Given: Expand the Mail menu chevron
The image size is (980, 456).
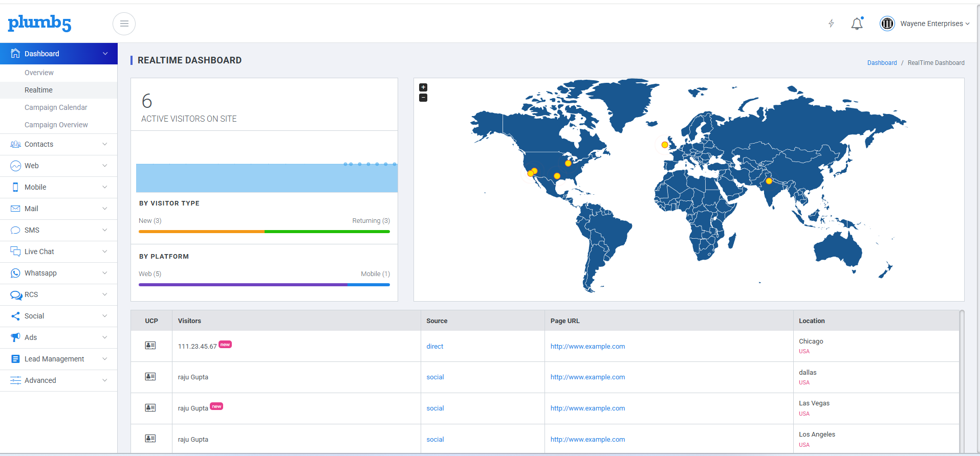Looking at the screenshot, I should click(105, 209).
